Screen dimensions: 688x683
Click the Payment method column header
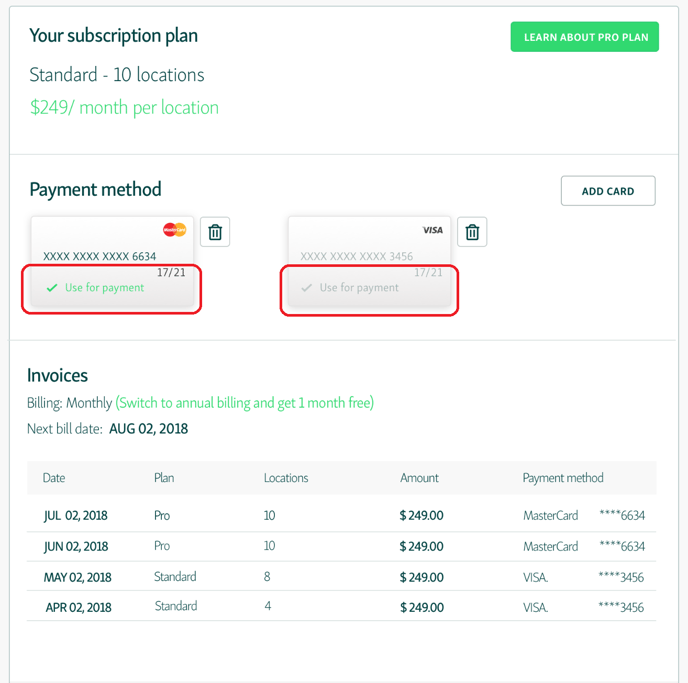[x=563, y=478]
